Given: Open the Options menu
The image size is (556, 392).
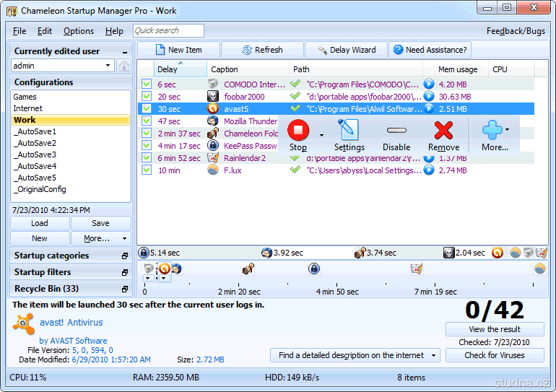Looking at the screenshot, I should point(79,31).
